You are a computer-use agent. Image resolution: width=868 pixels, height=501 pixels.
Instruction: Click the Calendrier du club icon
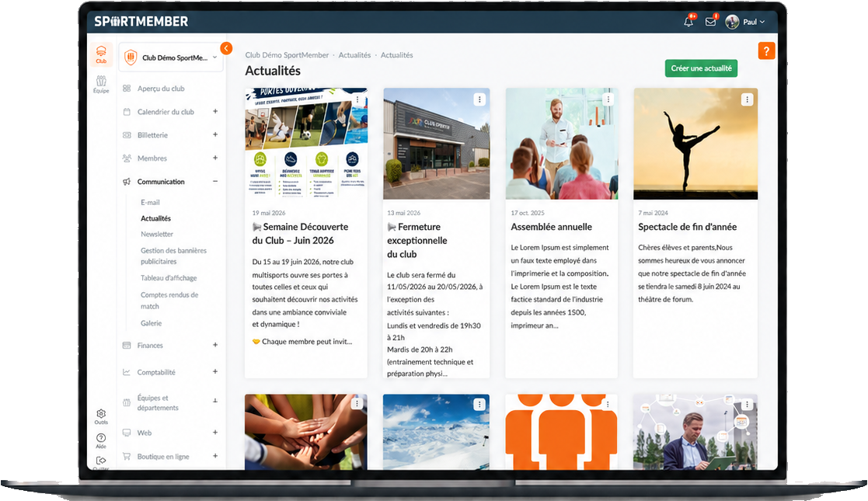(x=127, y=112)
